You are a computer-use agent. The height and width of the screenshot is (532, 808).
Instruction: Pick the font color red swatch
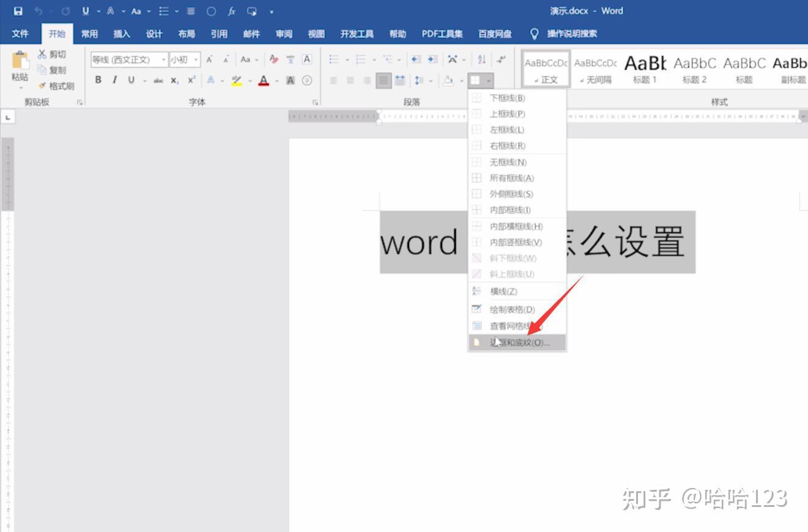tap(262, 80)
